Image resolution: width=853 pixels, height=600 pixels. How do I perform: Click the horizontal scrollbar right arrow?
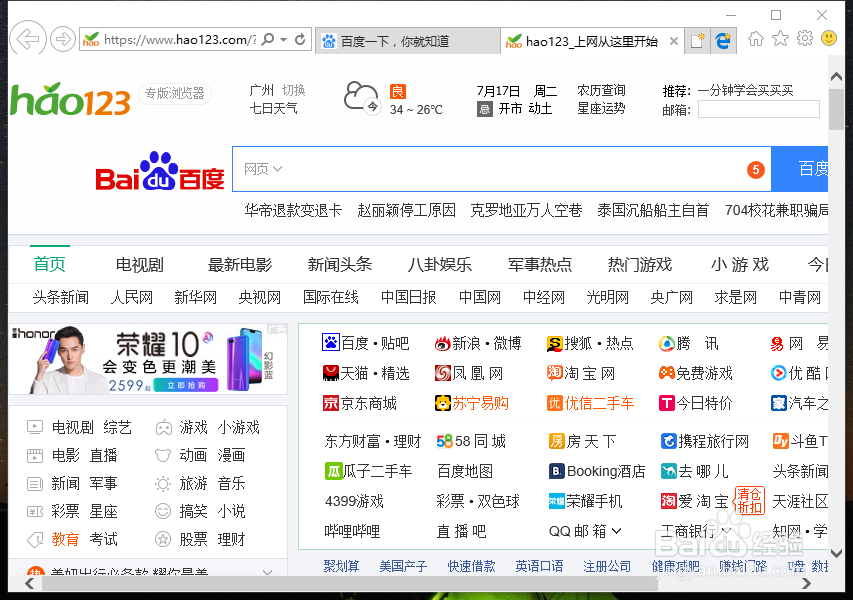click(x=807, y=583)
